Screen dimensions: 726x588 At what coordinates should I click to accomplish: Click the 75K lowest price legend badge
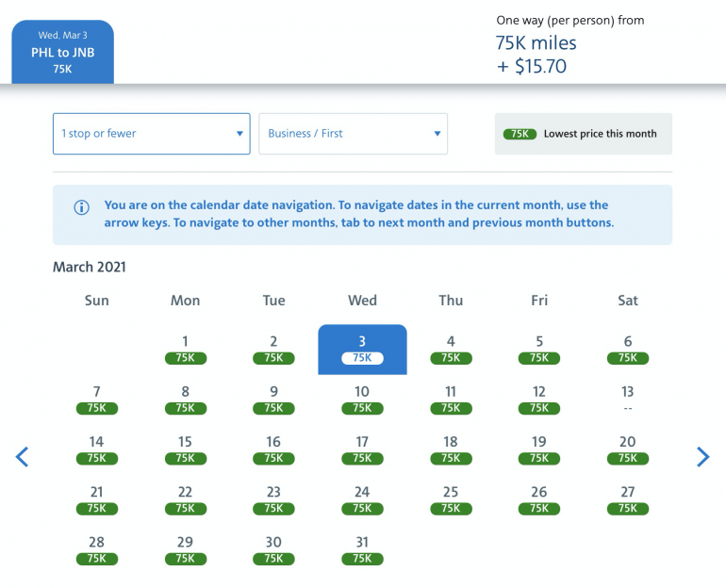pyautogui.click(x=519, y=134)
